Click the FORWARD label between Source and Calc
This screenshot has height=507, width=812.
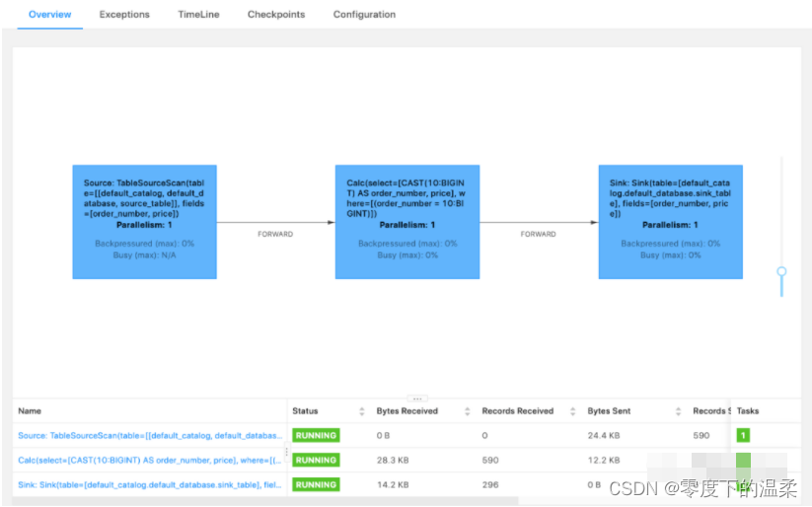tap(275, 234)
